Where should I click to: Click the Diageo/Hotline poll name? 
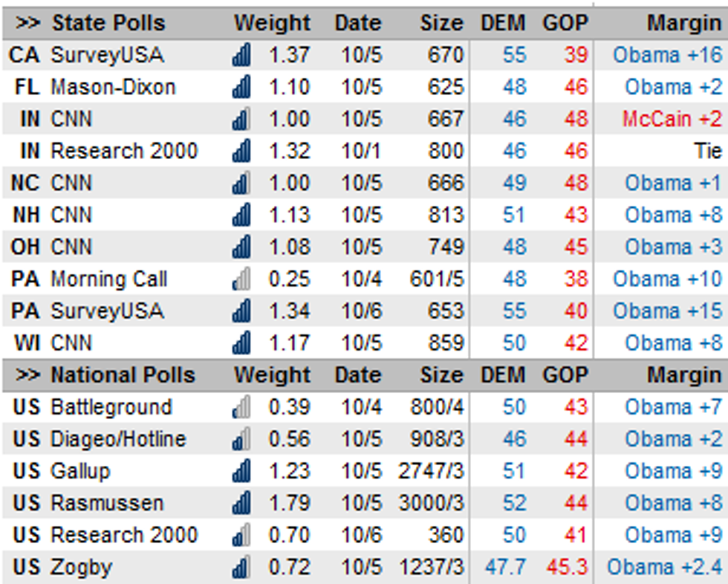point(118,439)
